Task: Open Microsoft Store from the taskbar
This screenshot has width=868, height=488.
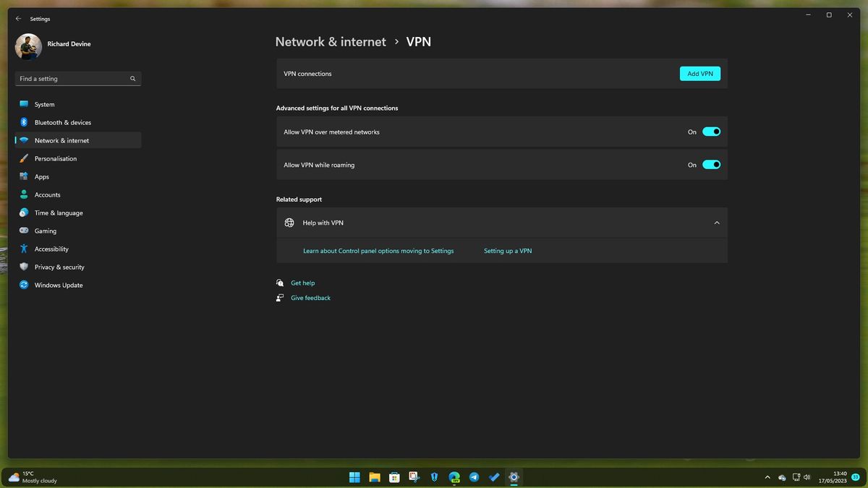Action: (394, 477)
